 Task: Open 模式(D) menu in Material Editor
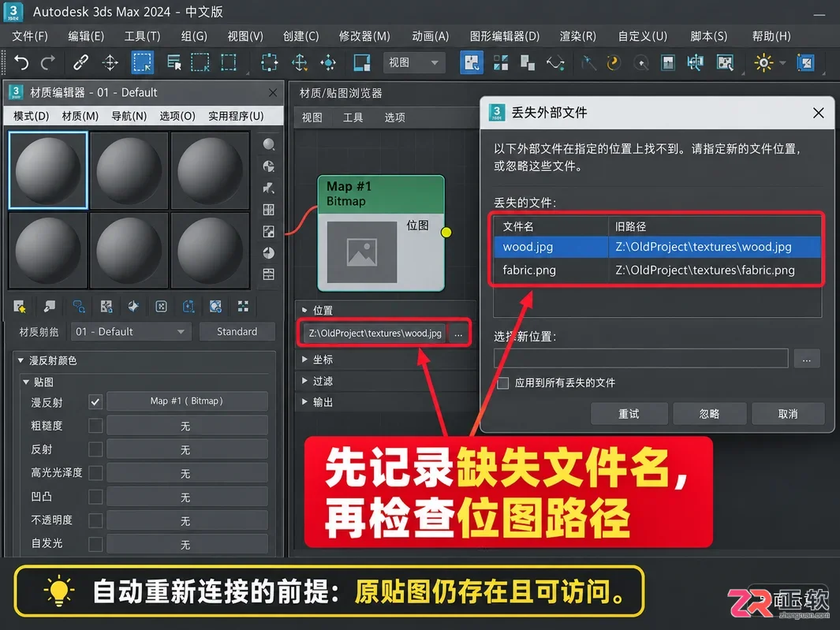pyautogui.click(x=31, y=116)
